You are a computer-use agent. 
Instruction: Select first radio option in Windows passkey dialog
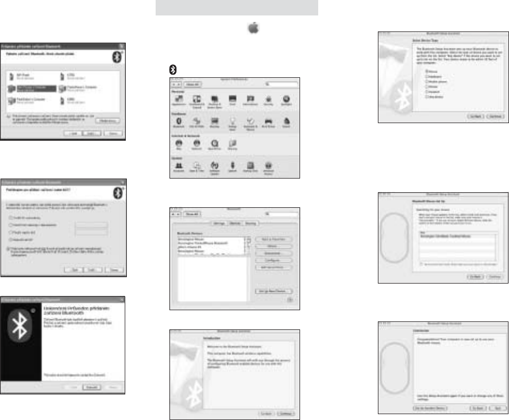pos(11,218)
